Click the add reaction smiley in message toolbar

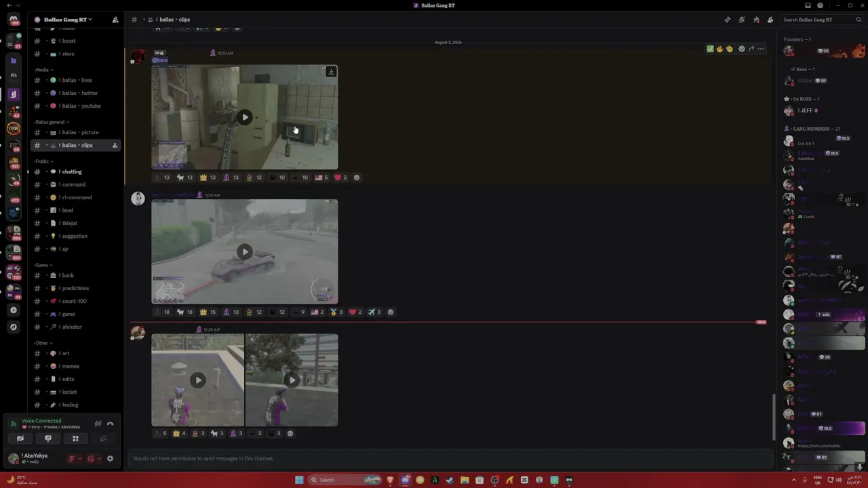(x=741, y=49)
